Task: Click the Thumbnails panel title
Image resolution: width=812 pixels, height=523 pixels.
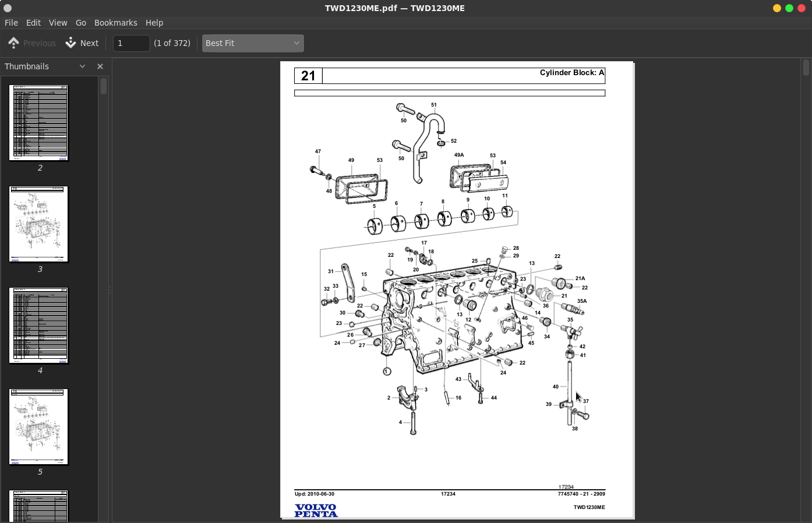Action: (x=27, y=66)
